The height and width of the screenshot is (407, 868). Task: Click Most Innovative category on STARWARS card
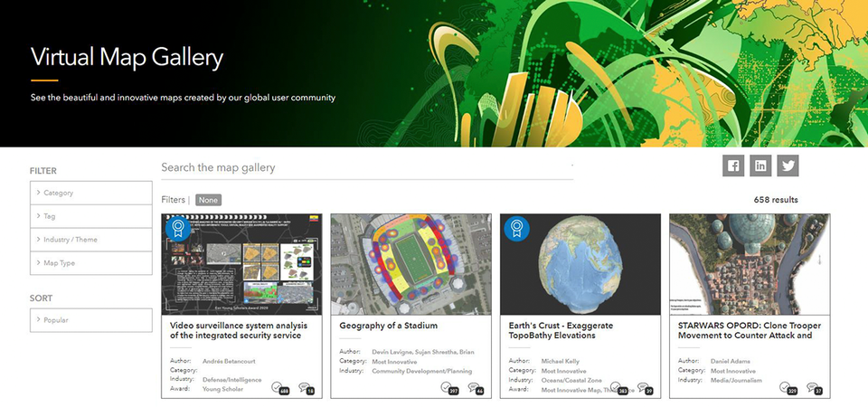[x=733, y=371]
